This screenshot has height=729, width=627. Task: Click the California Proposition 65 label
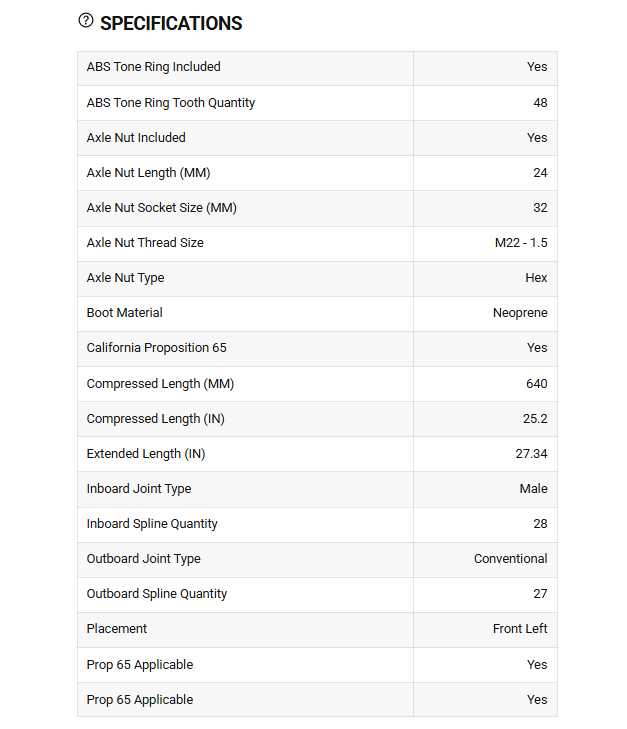pos(157,348)
